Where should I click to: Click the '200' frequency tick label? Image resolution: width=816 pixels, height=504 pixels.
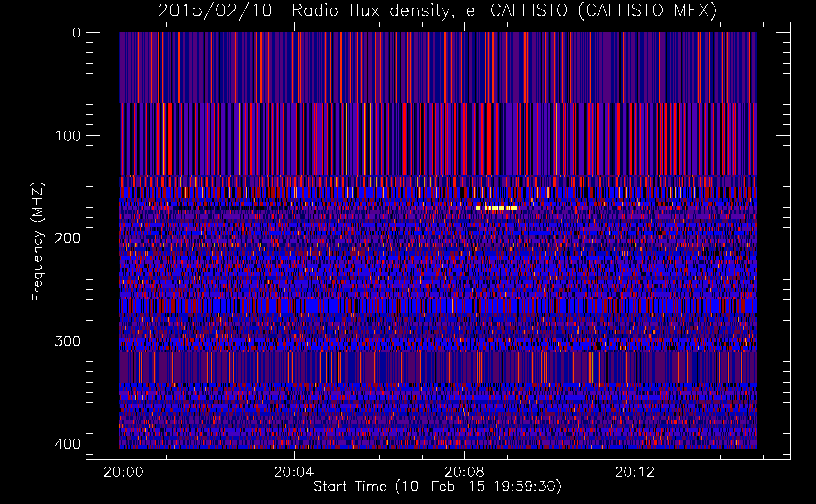tap(68, 238)
